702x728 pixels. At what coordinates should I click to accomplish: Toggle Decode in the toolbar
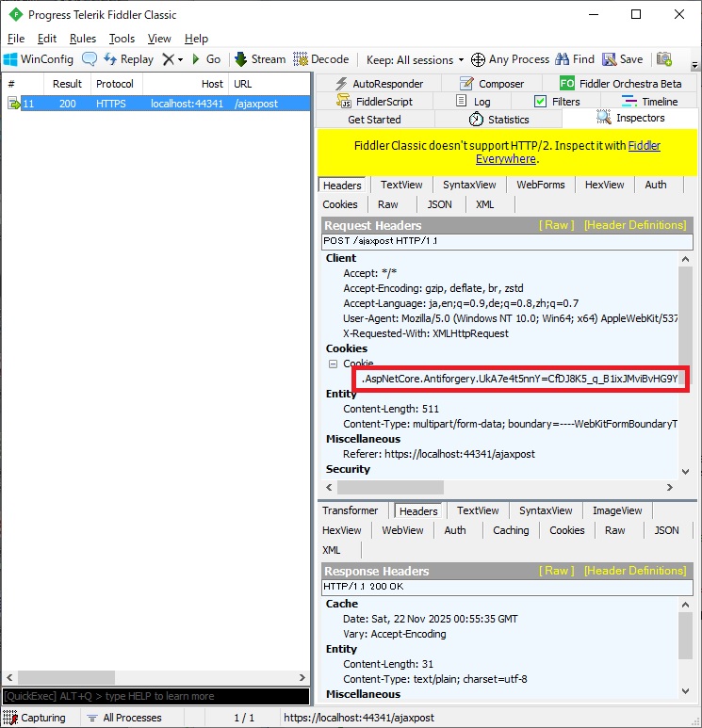pos(321,59)
